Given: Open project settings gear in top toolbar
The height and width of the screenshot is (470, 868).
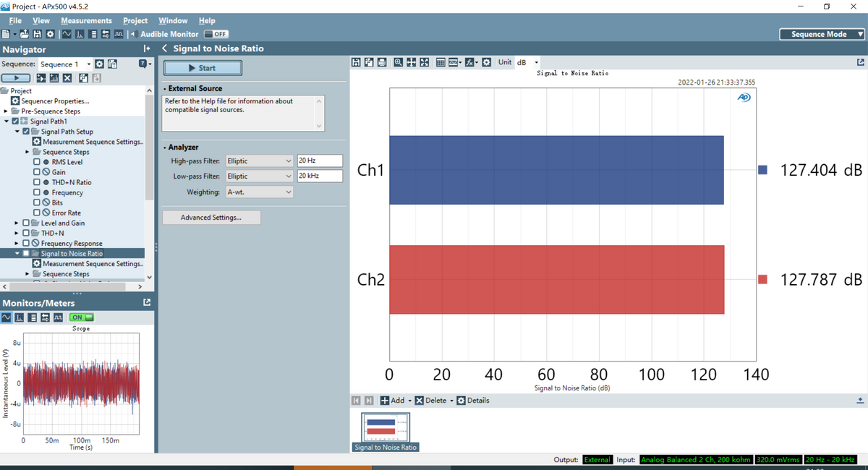Looking at the screenshot, I should tap(50, 34).
